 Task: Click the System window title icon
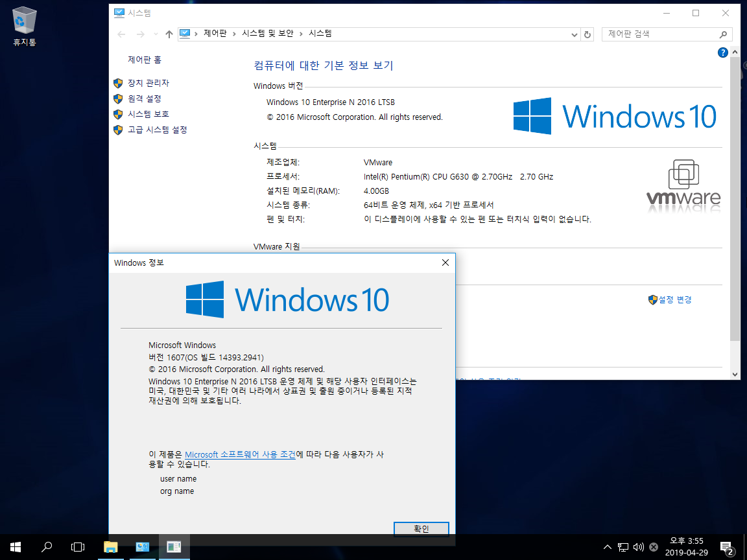119,13
